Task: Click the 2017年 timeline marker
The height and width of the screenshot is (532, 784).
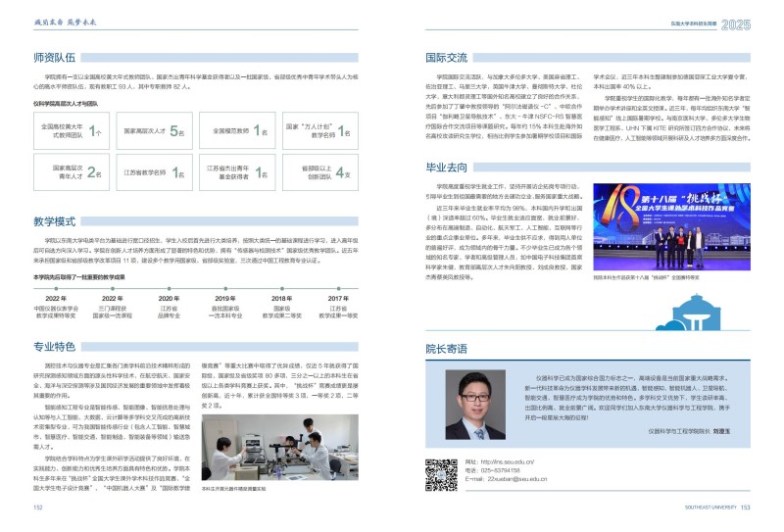Action: tap(338, 299)
